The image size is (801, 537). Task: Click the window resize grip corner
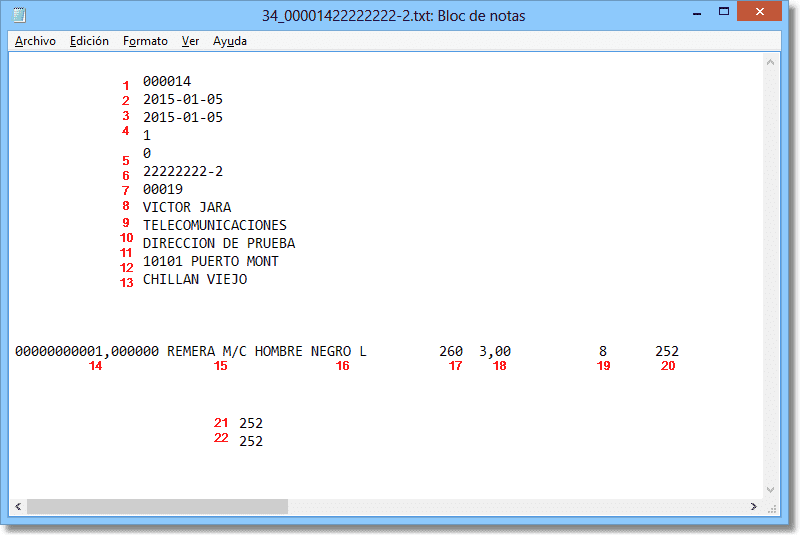pos(772,509)
